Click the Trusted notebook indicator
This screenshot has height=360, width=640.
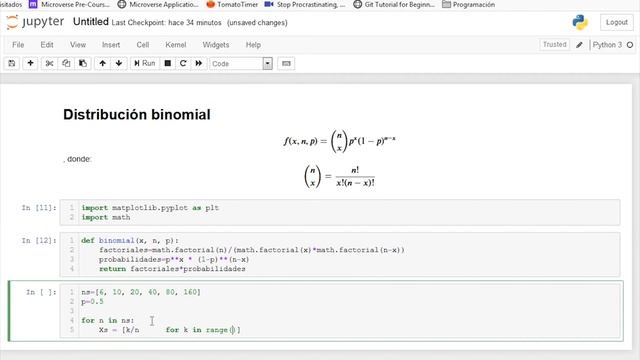(554, 44)
